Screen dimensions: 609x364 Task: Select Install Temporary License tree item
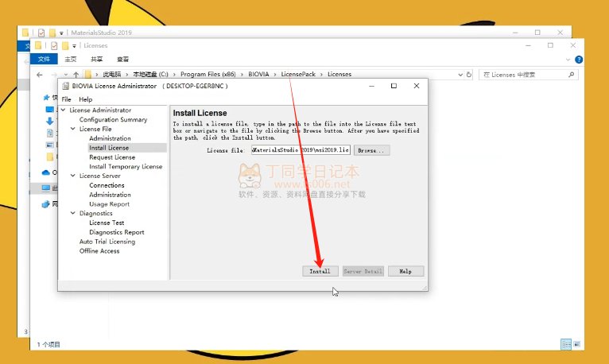(126, 166)
